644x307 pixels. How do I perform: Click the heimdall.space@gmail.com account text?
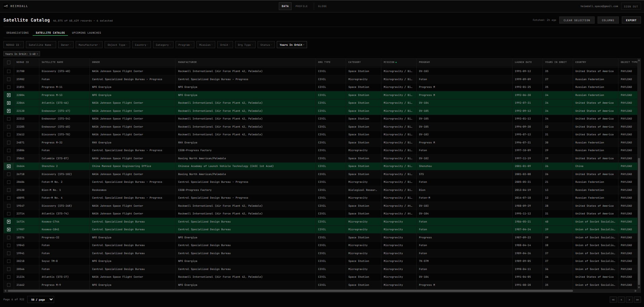tap(599, 6)
